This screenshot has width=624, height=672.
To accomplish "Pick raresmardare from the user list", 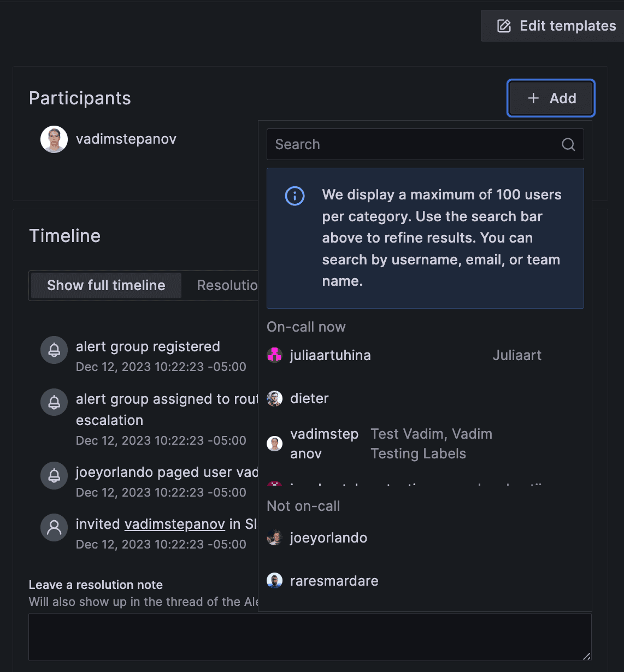I will tap(334, 581).
